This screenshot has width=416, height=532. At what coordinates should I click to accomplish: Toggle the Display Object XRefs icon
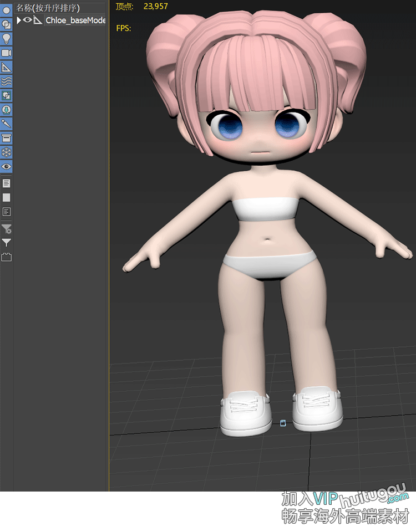pos(7,110)
